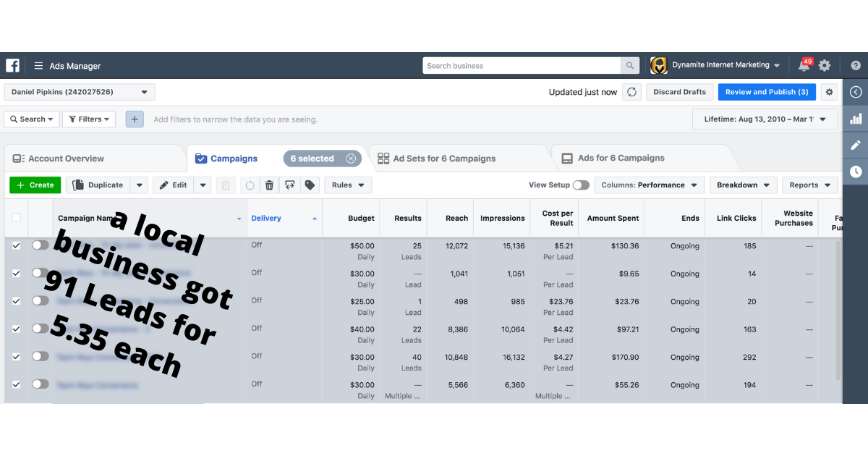Switch to the Account Overview tab
This screenshot has width=868, height=456.
[66, 159]
